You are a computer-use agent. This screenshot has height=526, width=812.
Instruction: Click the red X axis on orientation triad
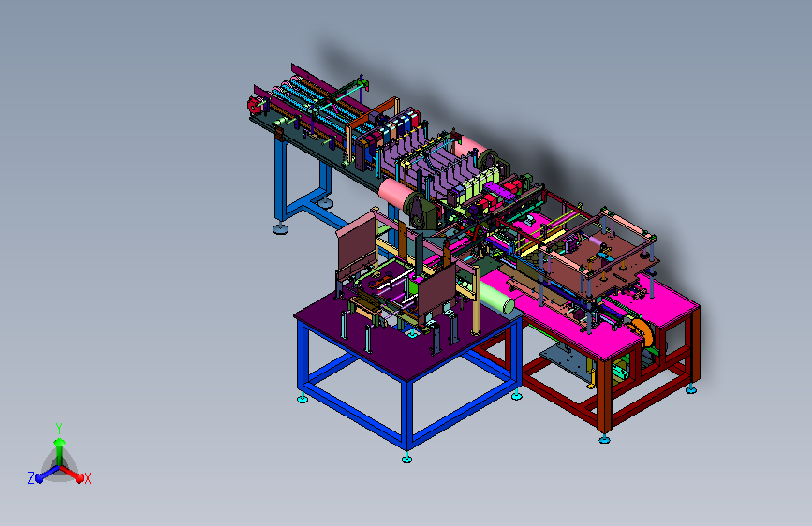click(77, 475)
